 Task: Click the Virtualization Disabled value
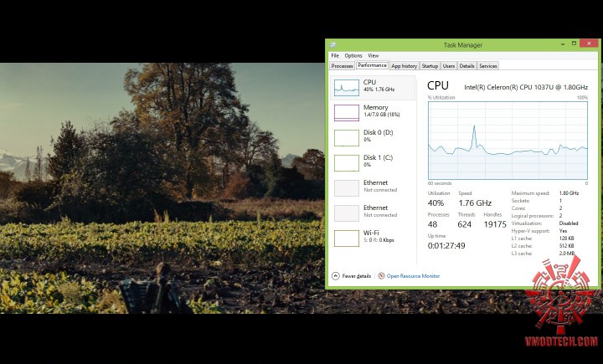click(569, 223)
